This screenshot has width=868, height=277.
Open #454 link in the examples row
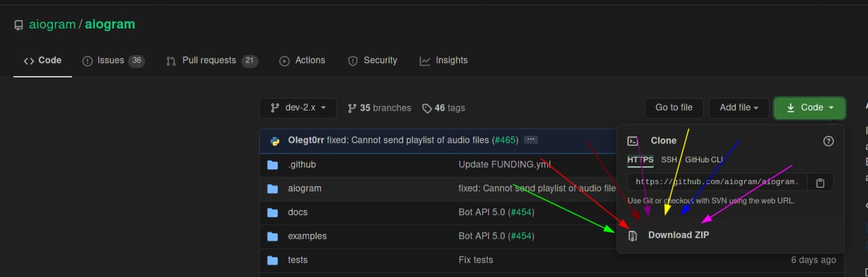[x=521, y=236]
